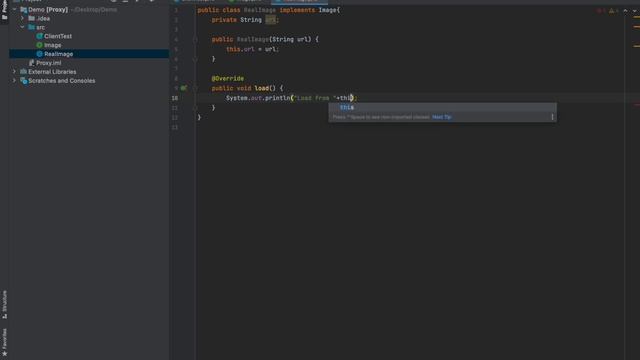This screenshot has height=360, width=640.
Task: Select External Libraries row label
Action: 52,72
